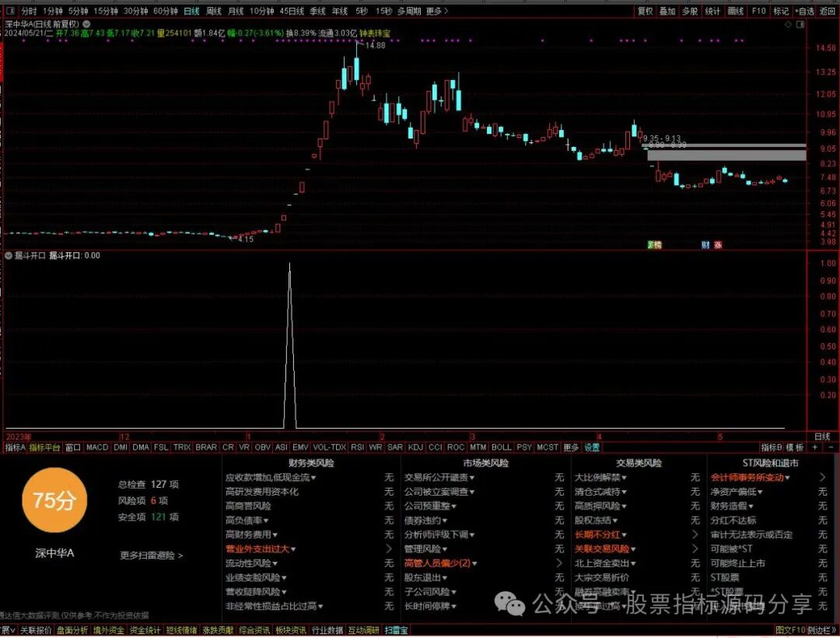Click the green-yellow marker icon below chart candles
Screen dimensions: 840x638
click(655, 245)
